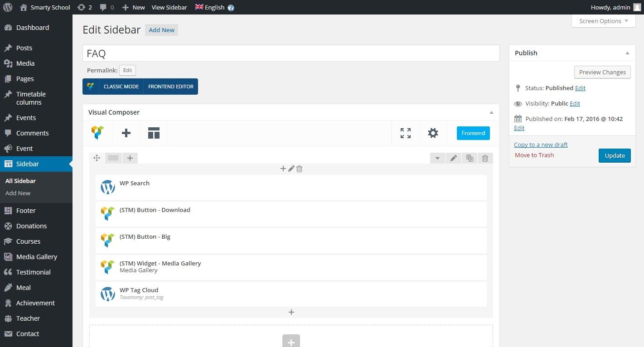Switch to Classic Mode editor
644x347 pixels.
coord(121,87)
